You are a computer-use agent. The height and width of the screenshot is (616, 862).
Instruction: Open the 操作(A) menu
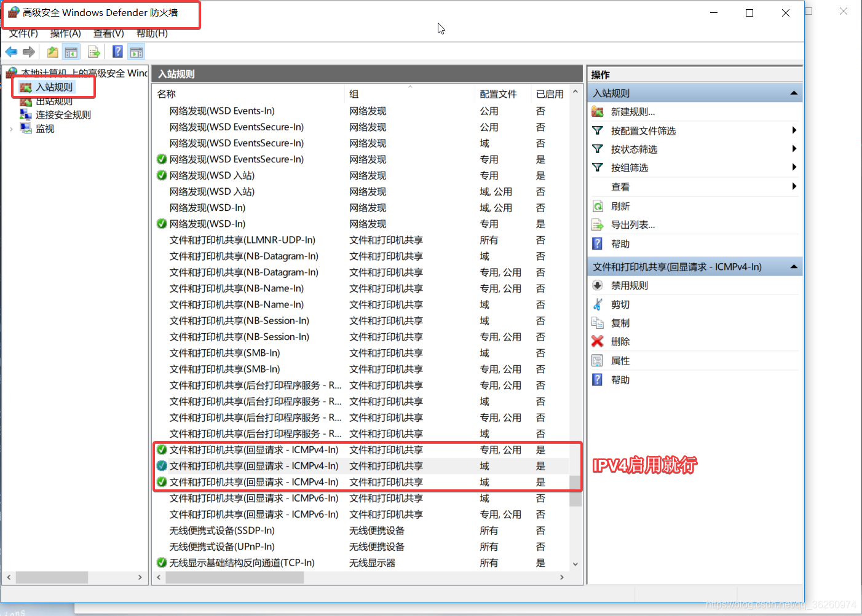tap(66, 33)
